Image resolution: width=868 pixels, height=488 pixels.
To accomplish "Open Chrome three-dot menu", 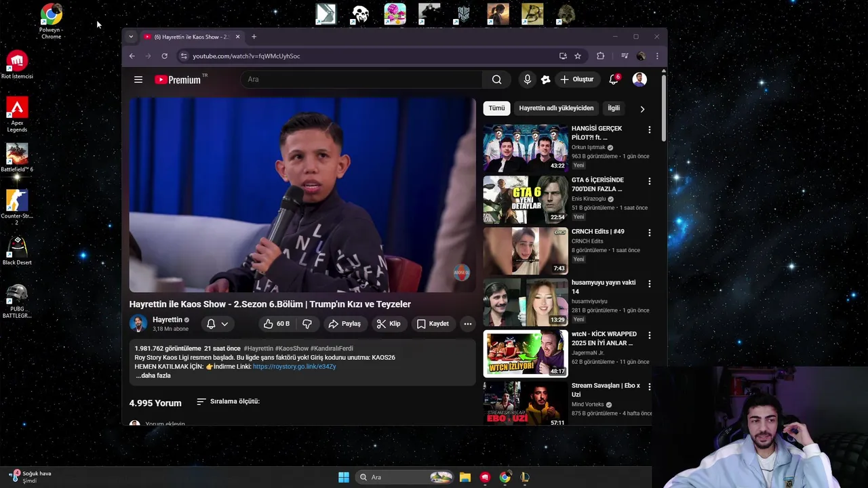I will click(x=656, y=56).
